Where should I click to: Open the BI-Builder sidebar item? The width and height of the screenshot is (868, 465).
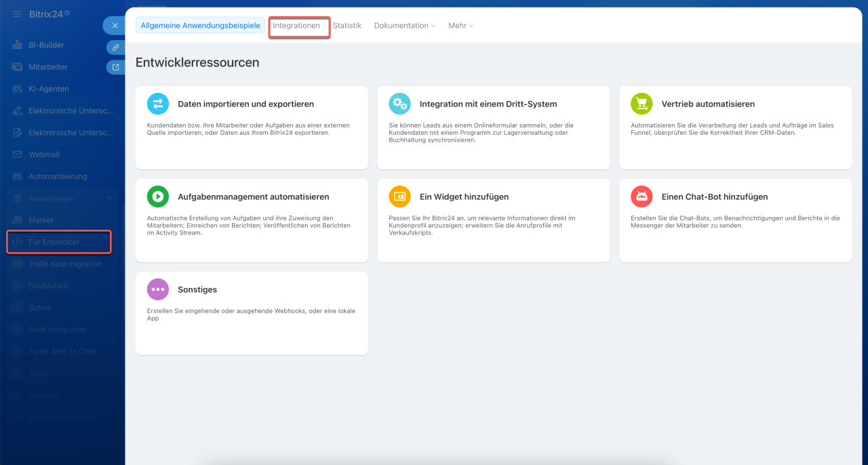(x=46, y=45)
